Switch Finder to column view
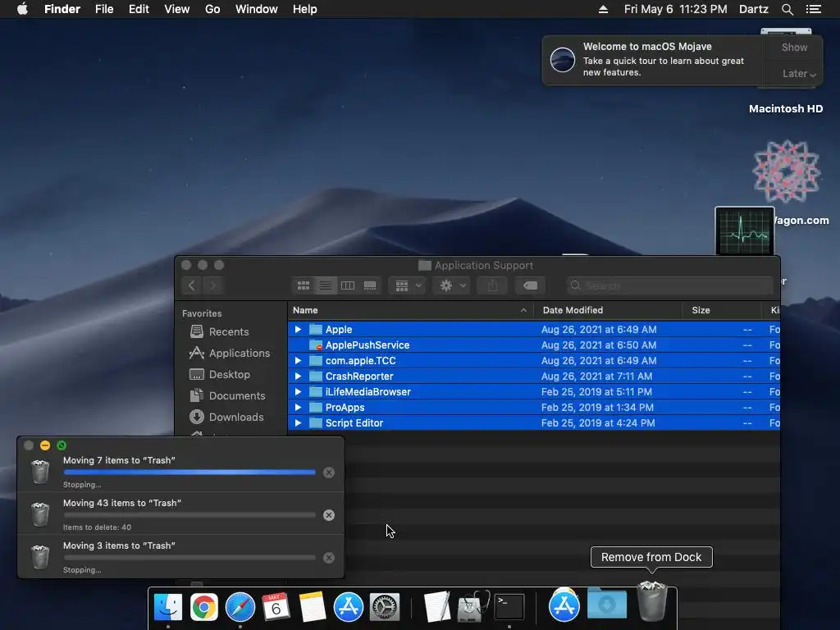 point(348,285)
